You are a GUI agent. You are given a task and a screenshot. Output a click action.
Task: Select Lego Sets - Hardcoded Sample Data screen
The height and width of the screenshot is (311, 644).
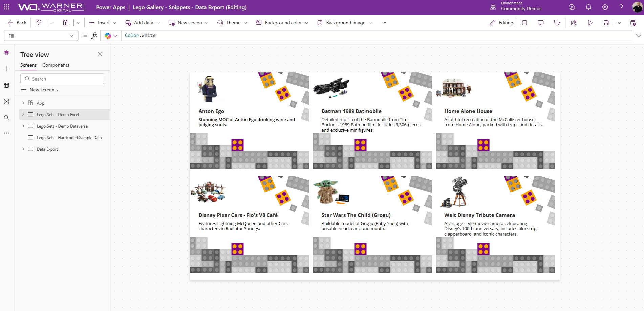click(69, 138)
